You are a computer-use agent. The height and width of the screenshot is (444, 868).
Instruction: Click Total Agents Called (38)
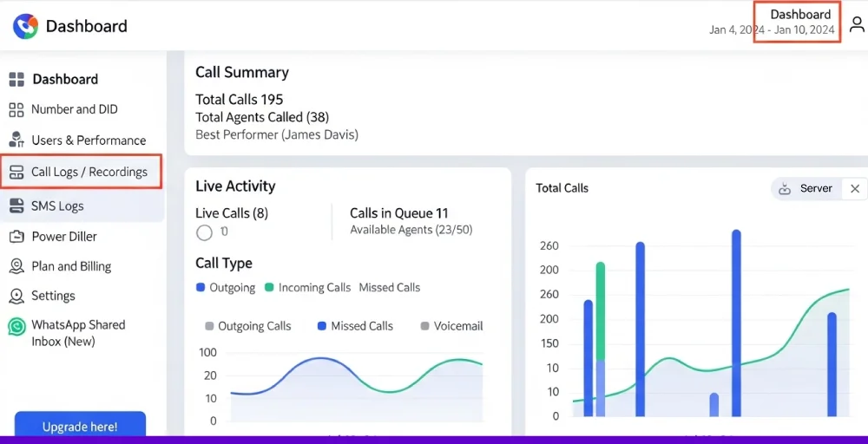pyautogui.click(x=262, y=117)
